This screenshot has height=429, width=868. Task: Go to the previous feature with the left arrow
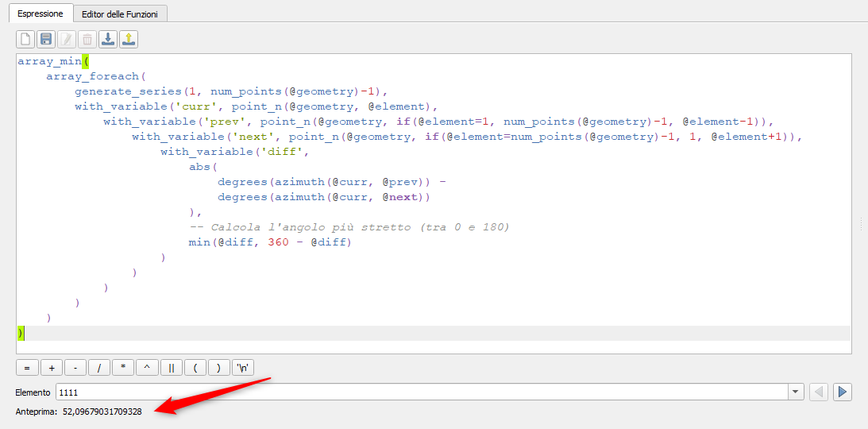point(819,392)
